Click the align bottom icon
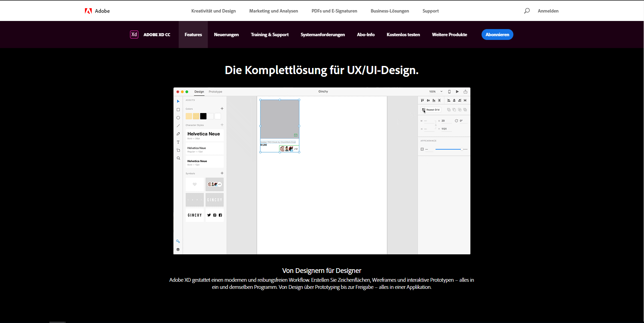Viewport: 644px width, 323px height. point(434,100)
